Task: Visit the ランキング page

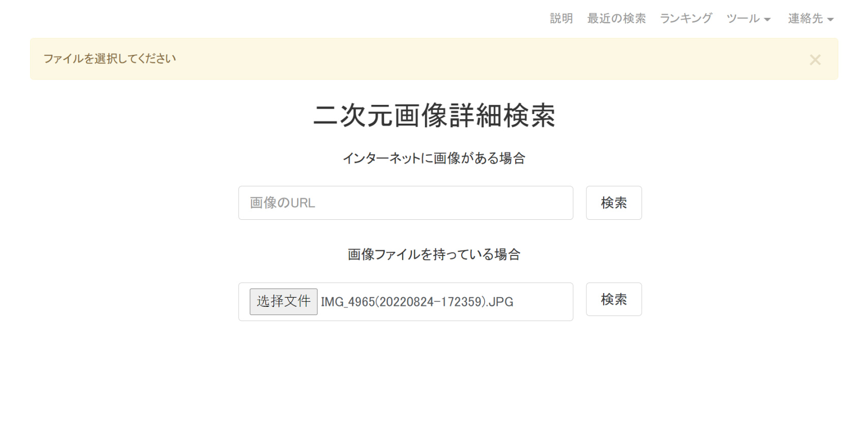Action: [686, 19]
